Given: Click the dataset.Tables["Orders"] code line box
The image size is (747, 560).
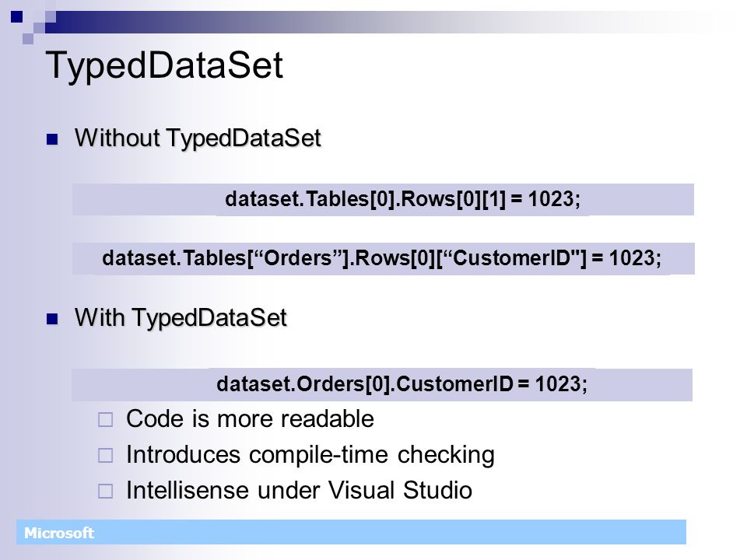Looking at the screenshot, I should pos(384,258).
